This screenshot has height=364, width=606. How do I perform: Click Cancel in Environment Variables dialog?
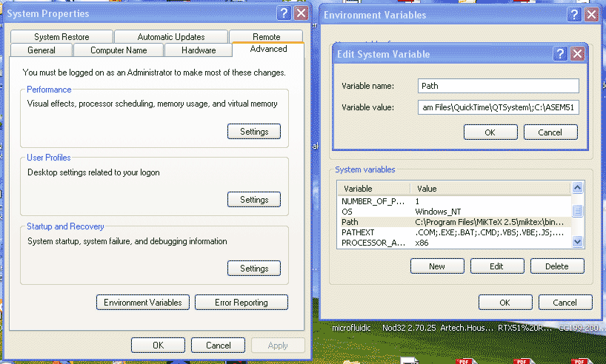click(565, 303)
